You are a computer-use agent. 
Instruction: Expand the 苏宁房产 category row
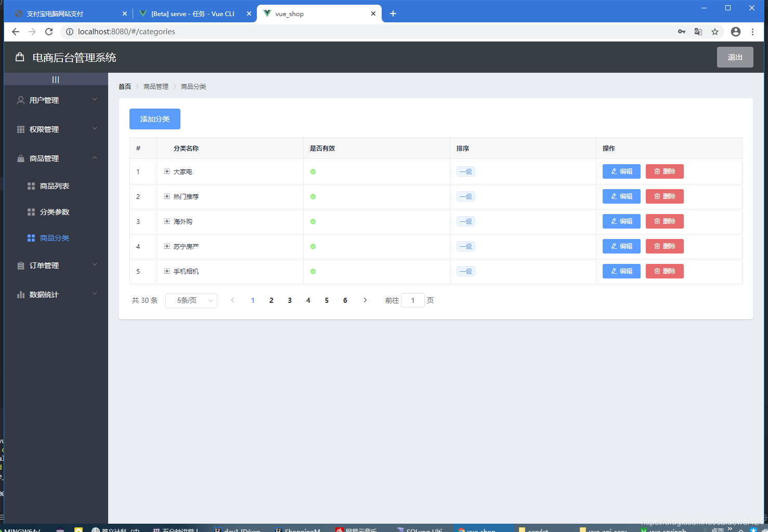167,246
